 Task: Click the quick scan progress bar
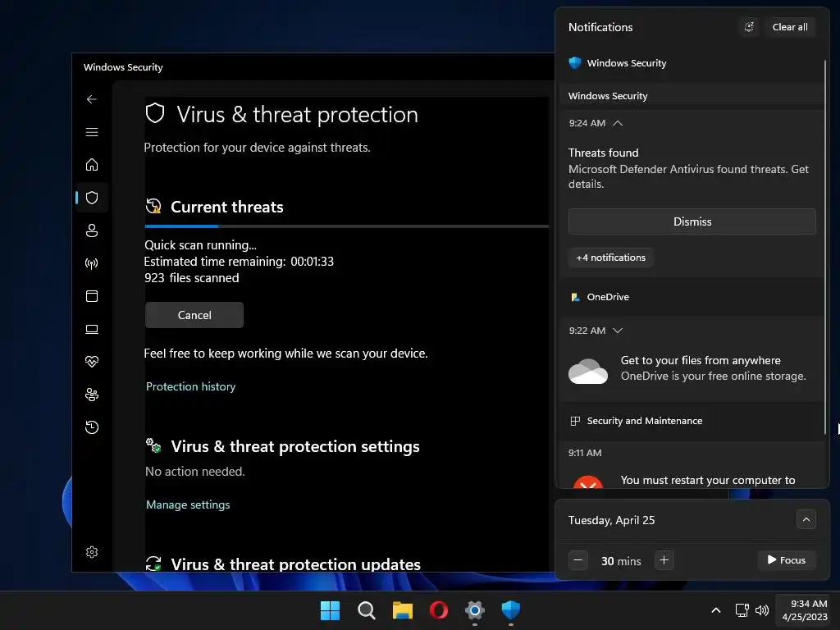(347, 226)
